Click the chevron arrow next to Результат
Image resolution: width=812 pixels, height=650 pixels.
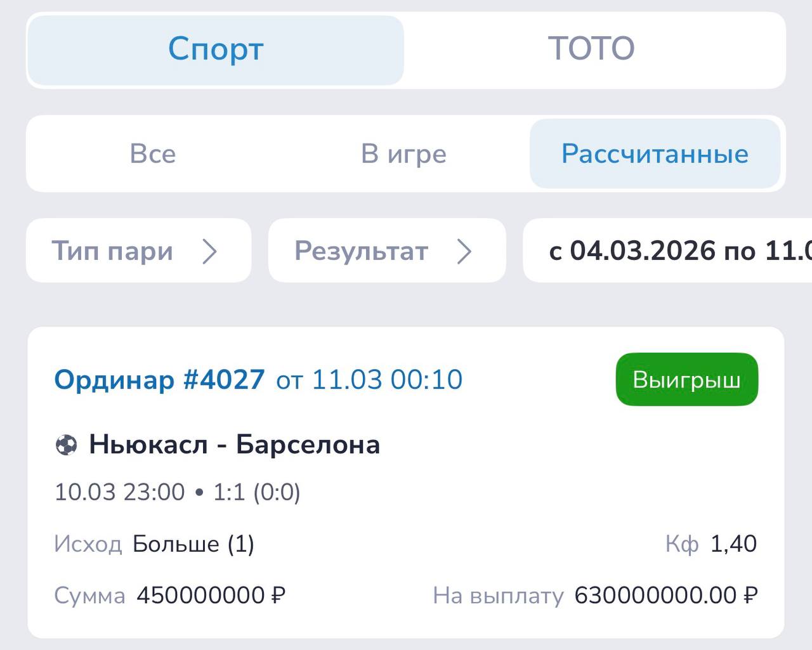pyautogui.click(x=464, y=251)
